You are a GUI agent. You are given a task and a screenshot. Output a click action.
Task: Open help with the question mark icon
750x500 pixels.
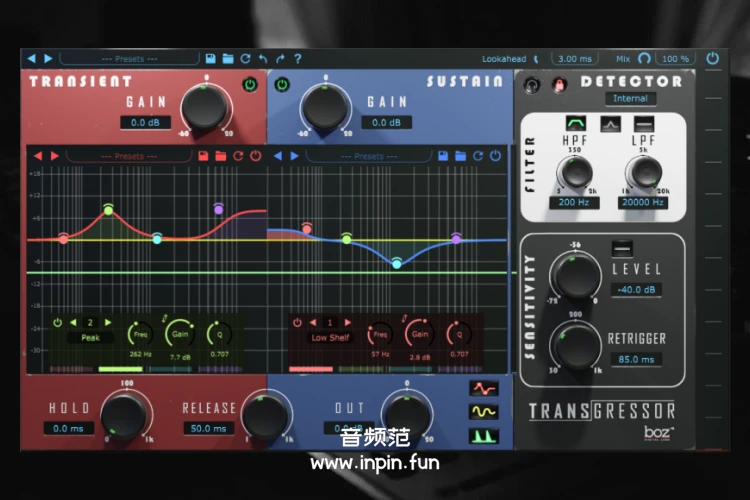tap(298, 58)
